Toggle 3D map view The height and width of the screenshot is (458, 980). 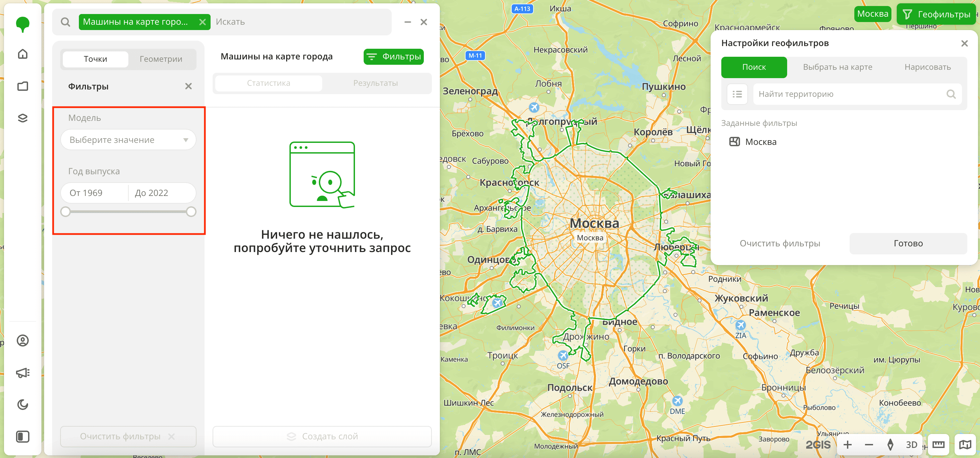tap(911, 445)
